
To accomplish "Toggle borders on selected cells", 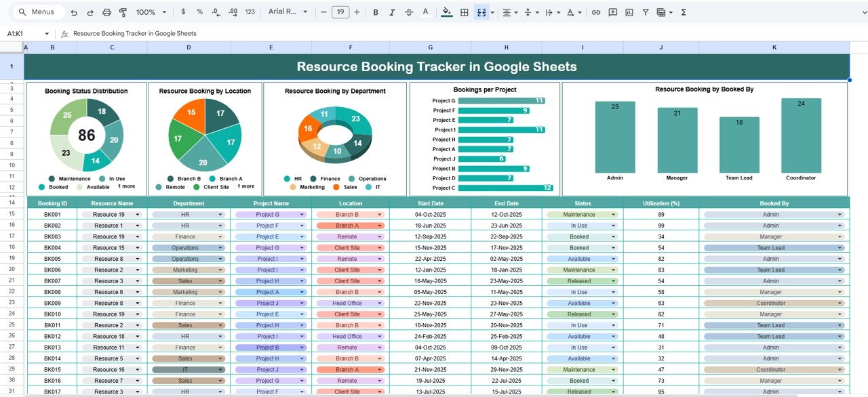I will pyautogui.click(x=464, y=12).
